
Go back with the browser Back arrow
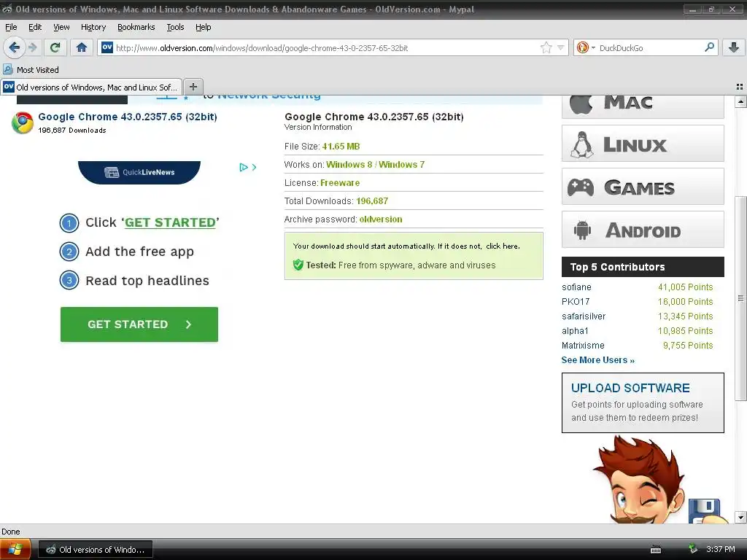pos(15,47)
